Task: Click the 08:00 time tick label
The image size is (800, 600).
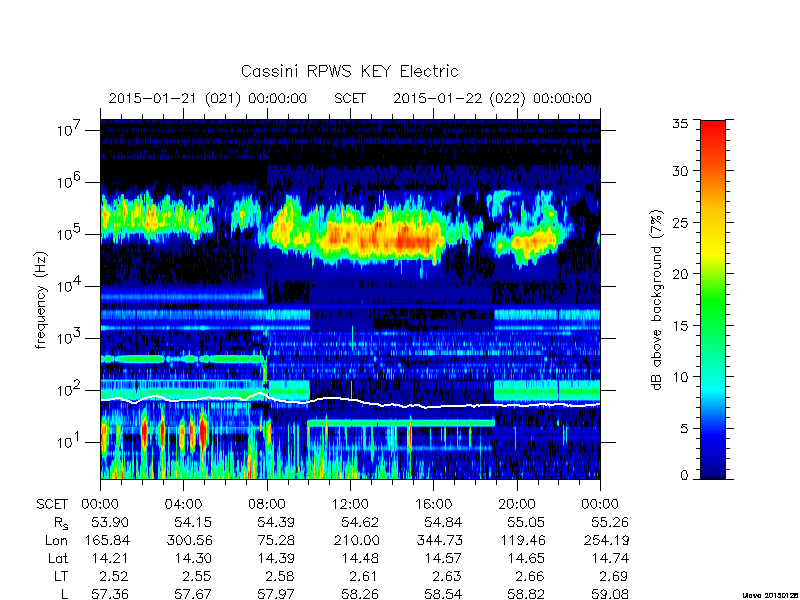Action: (x=266, y=505)
